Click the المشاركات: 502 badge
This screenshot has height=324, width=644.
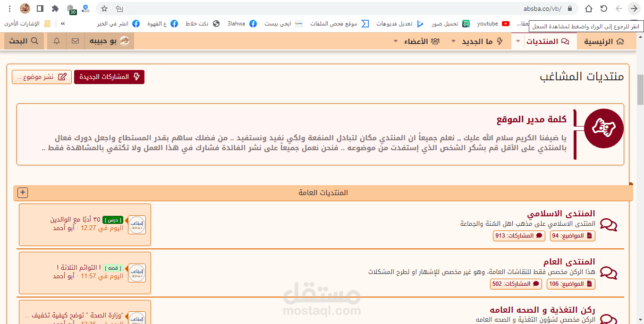[x=516, y=284]
